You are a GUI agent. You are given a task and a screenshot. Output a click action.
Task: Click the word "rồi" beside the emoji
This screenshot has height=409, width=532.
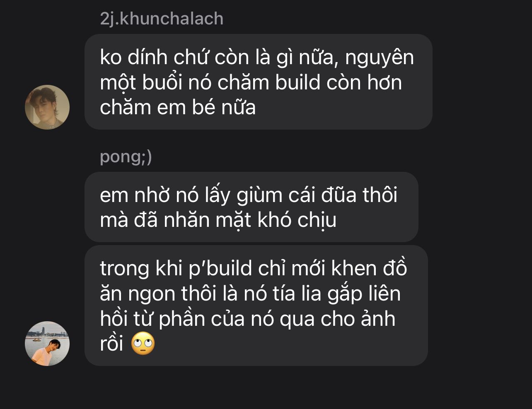(x=112, y=344)
